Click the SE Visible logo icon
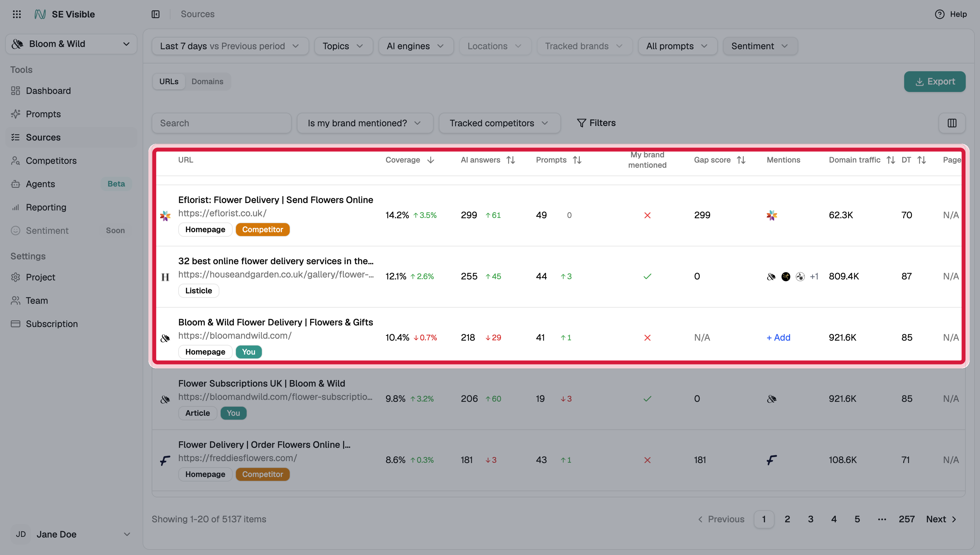The width and height of the screenshot is (980, 555). pos(40,14)
